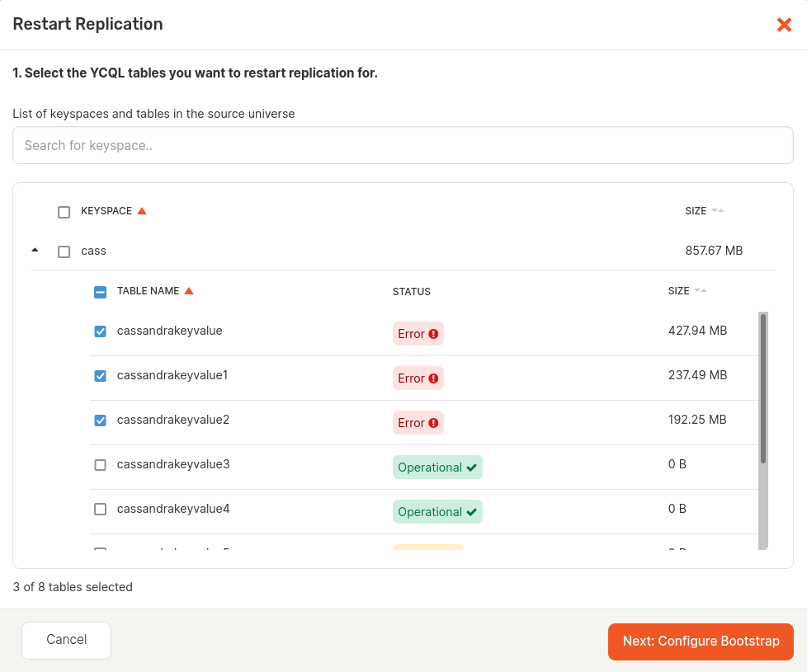Click the Cancel button

pos(66,640)
